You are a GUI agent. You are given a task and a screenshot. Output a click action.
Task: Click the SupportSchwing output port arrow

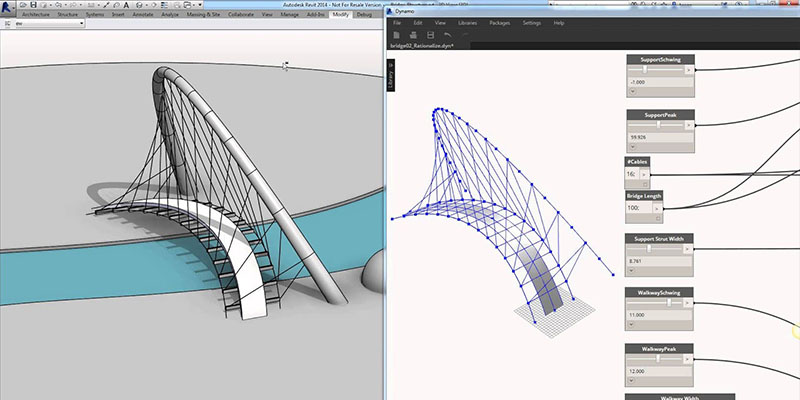click(x=689, y=70)
